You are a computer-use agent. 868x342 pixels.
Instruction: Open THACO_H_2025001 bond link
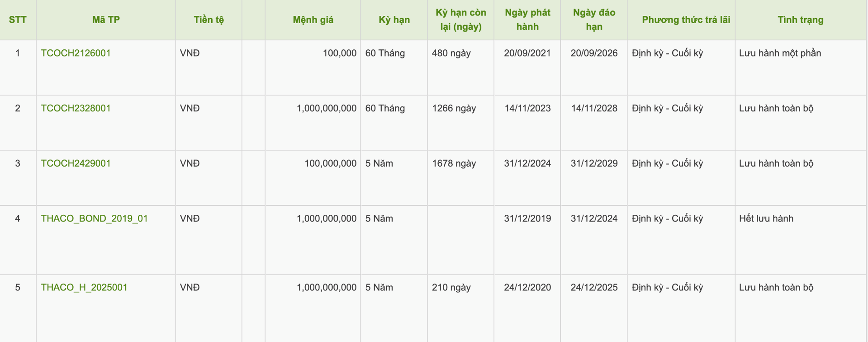(x=84, y=288)
